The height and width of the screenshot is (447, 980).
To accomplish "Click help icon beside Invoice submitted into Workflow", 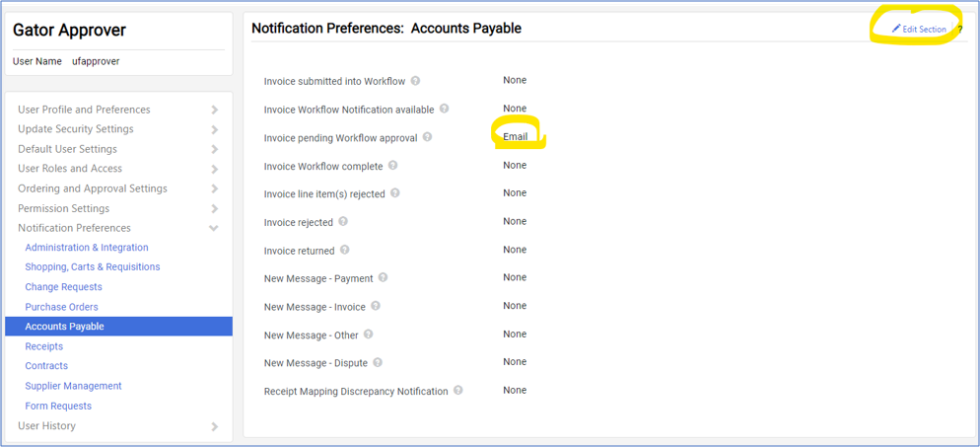I will coord(415,81).
